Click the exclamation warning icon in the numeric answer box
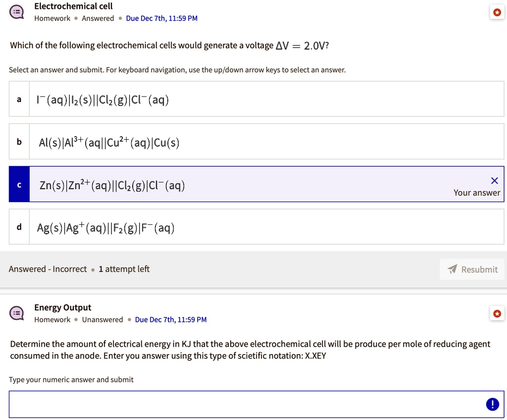This screenshot has width=507, height=420. pyautogui.click(x=492, y=404)
